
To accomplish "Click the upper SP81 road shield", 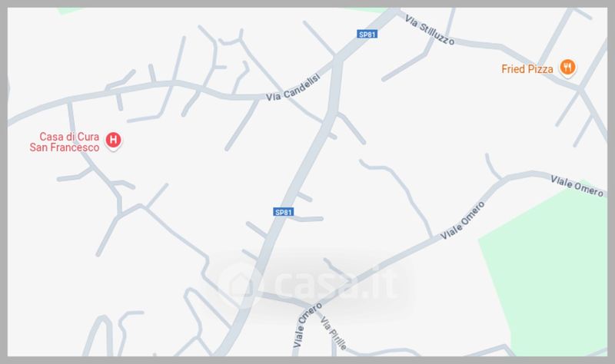I will click(367, 35).
